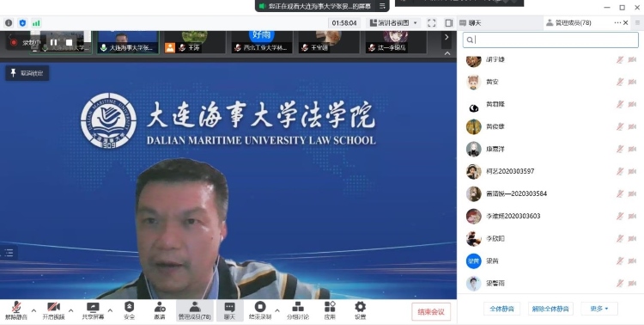Expand options arrow next to 共享屏幕
Image resolution: width=644 pixels, height=325 pixels.
[110, 310]
